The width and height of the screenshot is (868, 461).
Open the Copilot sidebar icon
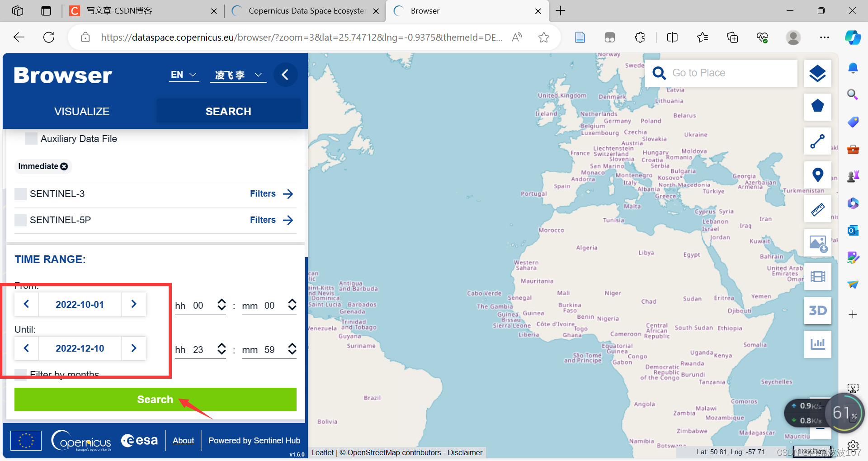pyautogui.click(x=853, y=38)
